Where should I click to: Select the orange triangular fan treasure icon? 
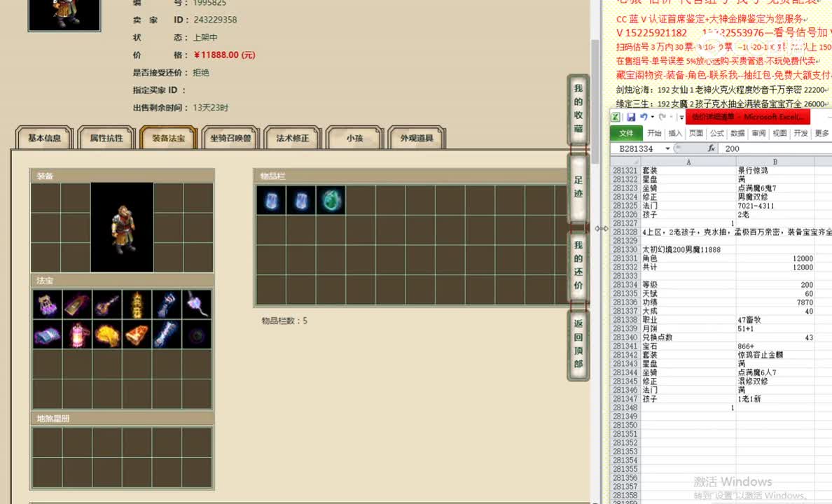[137, 335]
